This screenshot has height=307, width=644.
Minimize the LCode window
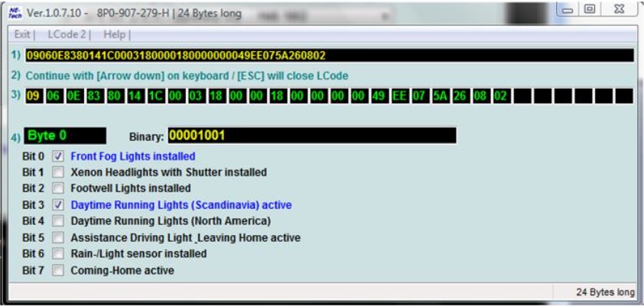[x=568, y=9]
